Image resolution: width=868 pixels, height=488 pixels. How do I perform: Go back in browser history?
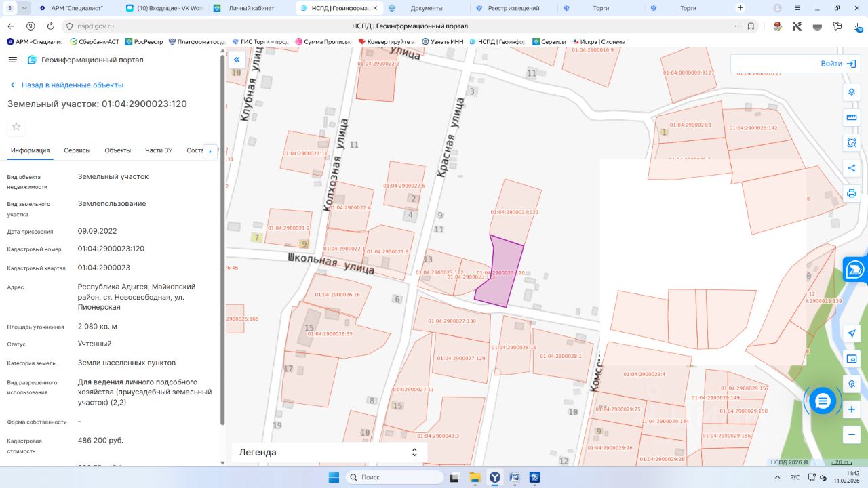[10, 26]
